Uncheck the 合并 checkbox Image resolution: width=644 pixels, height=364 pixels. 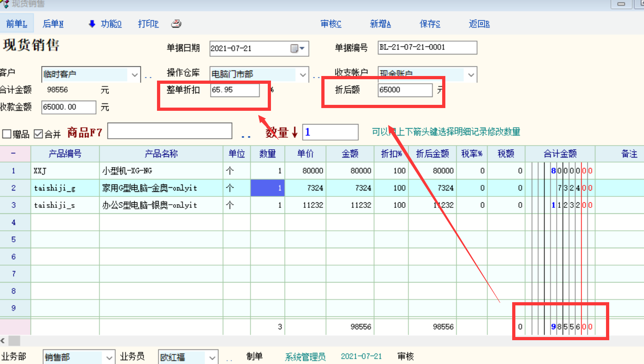[x=38, y=134]
